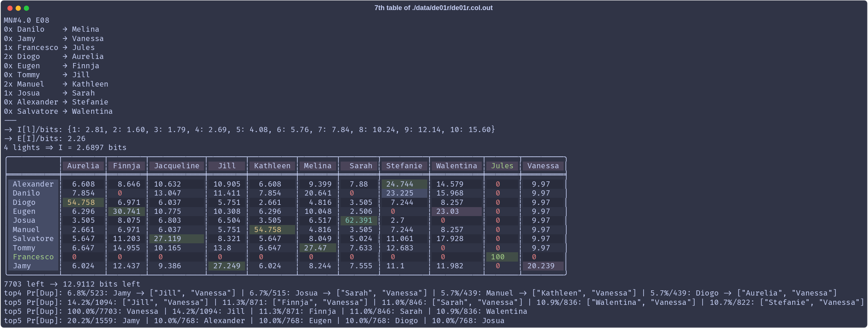Select the Finnja column header
Screen dimensions: 868x328
pyautogui.click(x=127, y=166)
